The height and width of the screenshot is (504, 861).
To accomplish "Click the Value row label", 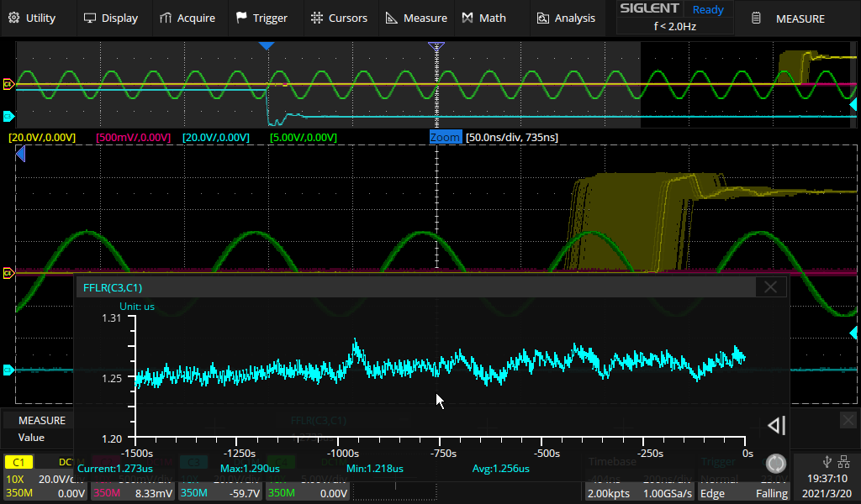I will 31,438.
